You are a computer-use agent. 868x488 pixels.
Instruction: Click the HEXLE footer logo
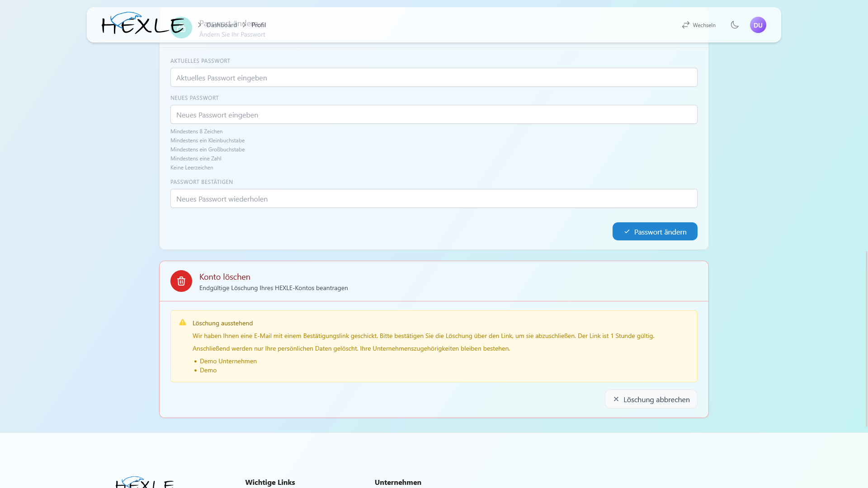[145, 482]
